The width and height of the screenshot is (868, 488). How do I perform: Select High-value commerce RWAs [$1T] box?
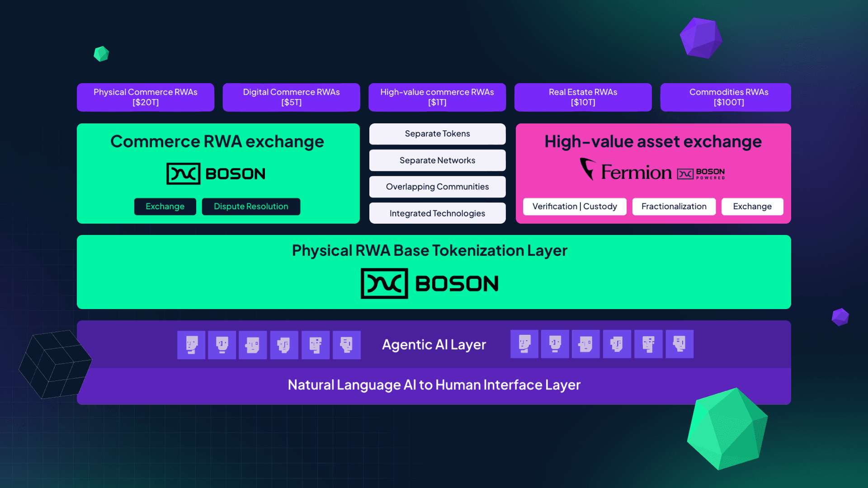437,97
